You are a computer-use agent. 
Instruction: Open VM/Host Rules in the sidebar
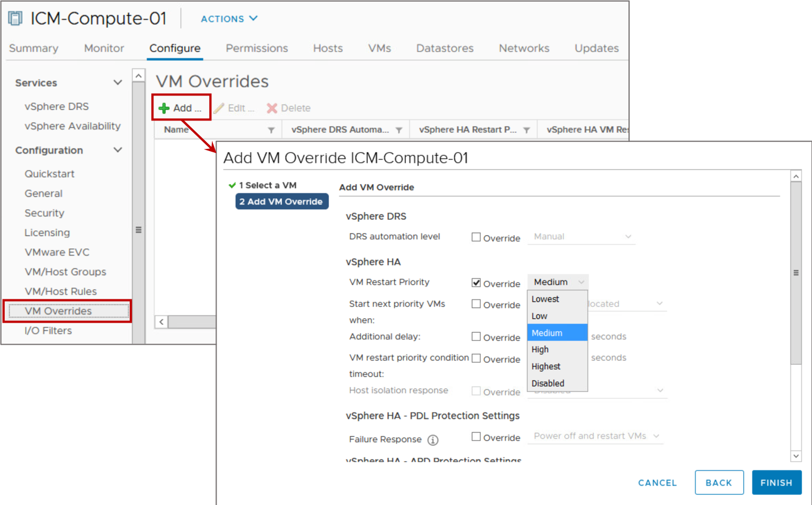tap(61, 291)
